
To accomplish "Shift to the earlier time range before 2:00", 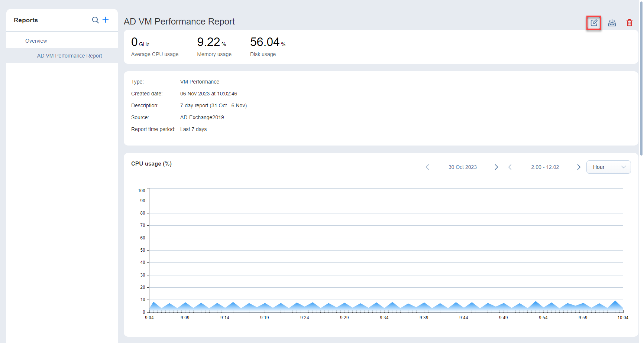I will (510, 167).
